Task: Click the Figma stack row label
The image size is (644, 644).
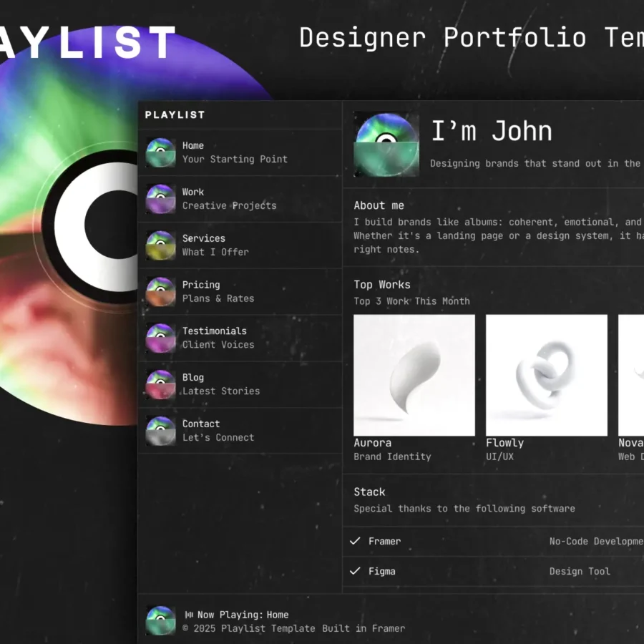Action: [x=382, y=571]
